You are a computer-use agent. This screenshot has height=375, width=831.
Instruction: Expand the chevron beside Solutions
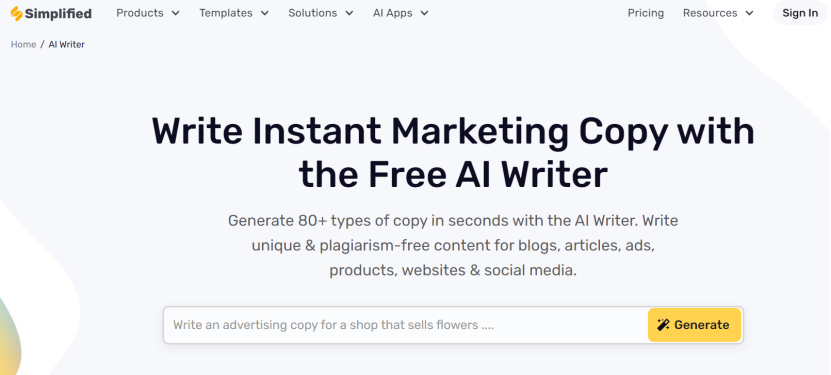coord(349,13)
